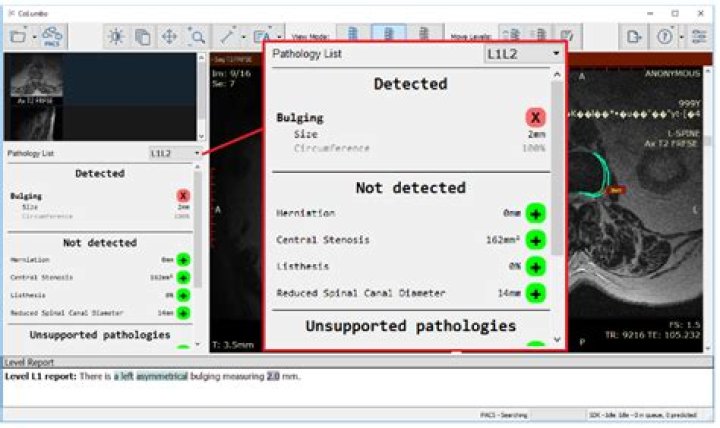Expand the open folder dropdown arrow
The height and width of the screenshot is (428, 720).
pos(32,37)
